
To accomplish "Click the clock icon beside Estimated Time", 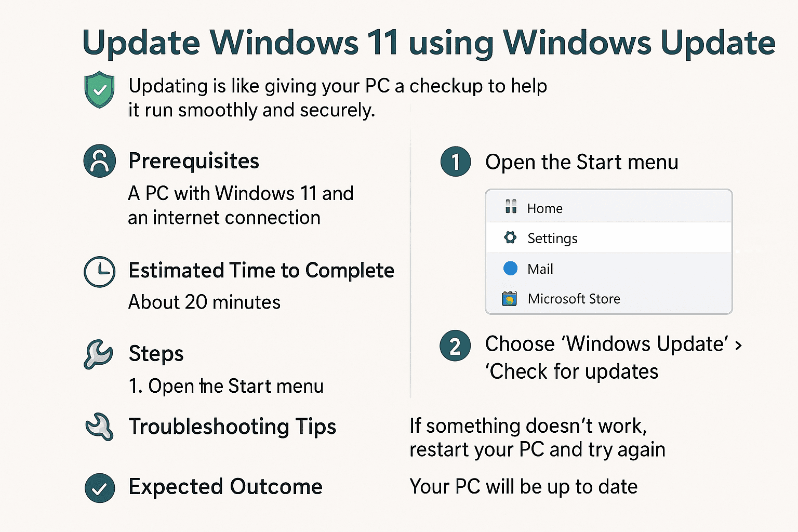I will [99, 271].
